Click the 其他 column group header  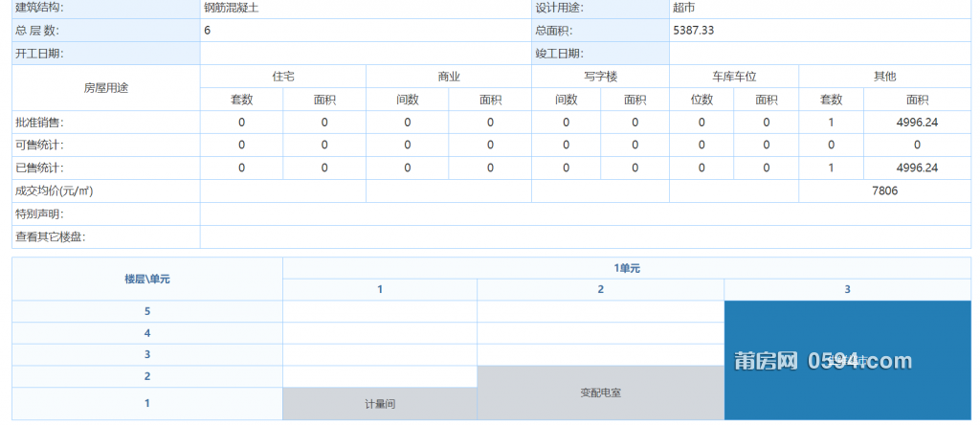click(x=885, y=77)
